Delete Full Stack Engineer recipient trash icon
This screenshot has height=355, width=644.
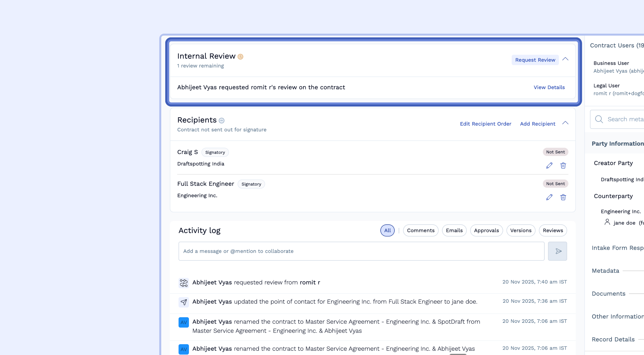(x=563, y=197)
